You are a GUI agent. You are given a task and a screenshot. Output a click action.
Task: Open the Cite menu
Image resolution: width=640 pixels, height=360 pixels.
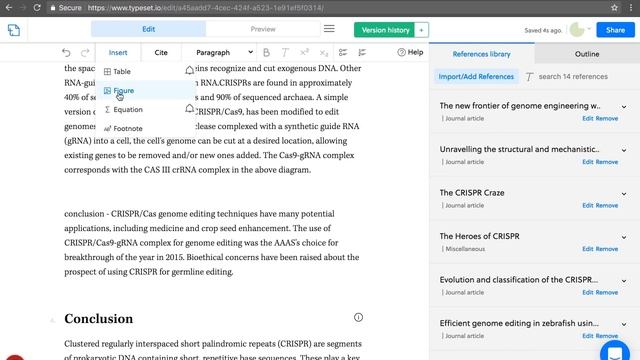tap(161, 53)
